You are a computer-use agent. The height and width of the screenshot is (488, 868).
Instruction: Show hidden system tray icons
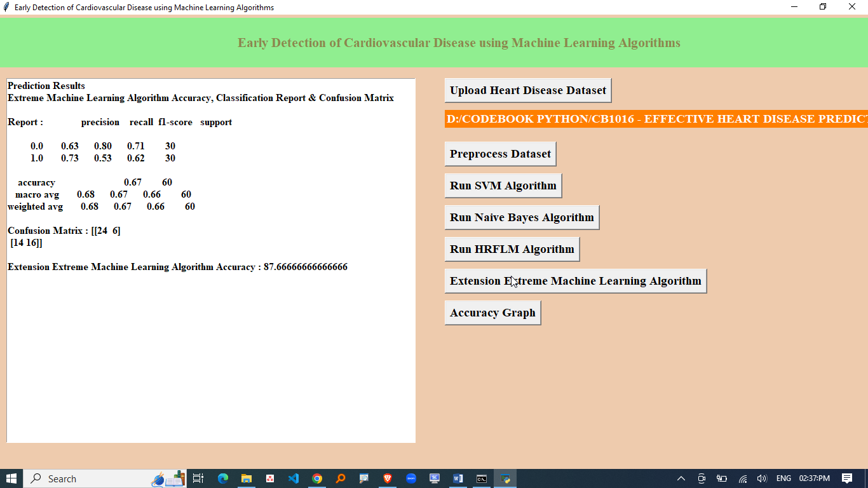[x=681, y=478]
